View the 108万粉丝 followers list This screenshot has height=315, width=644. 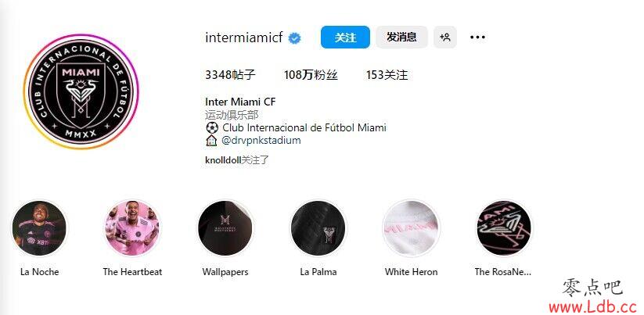point(311,75)
